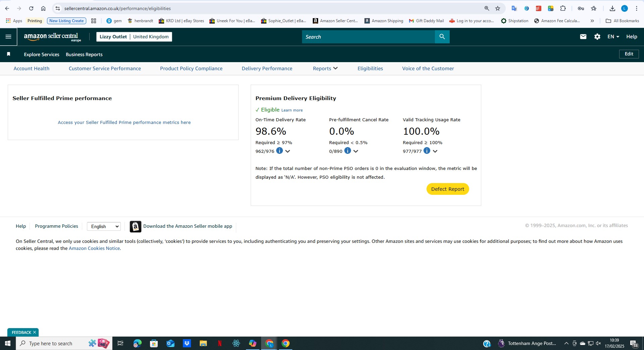Click info icon beside 962/976
Screen dimensions: 644x350
tap(279, 150)
